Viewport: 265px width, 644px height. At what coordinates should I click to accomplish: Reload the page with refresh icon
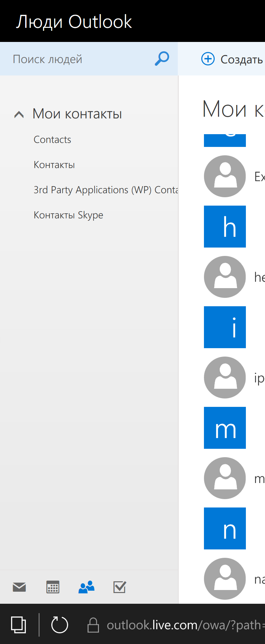click(x=59, y=625)
